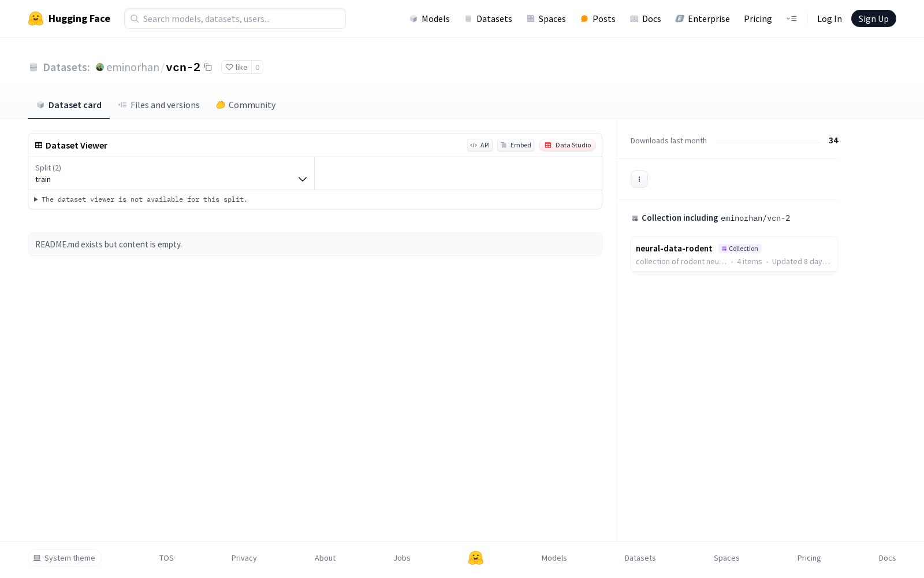The width and height of the screenshot is (924, 578).
Task: Open Jobs footer link
Action: pos(402,558)
